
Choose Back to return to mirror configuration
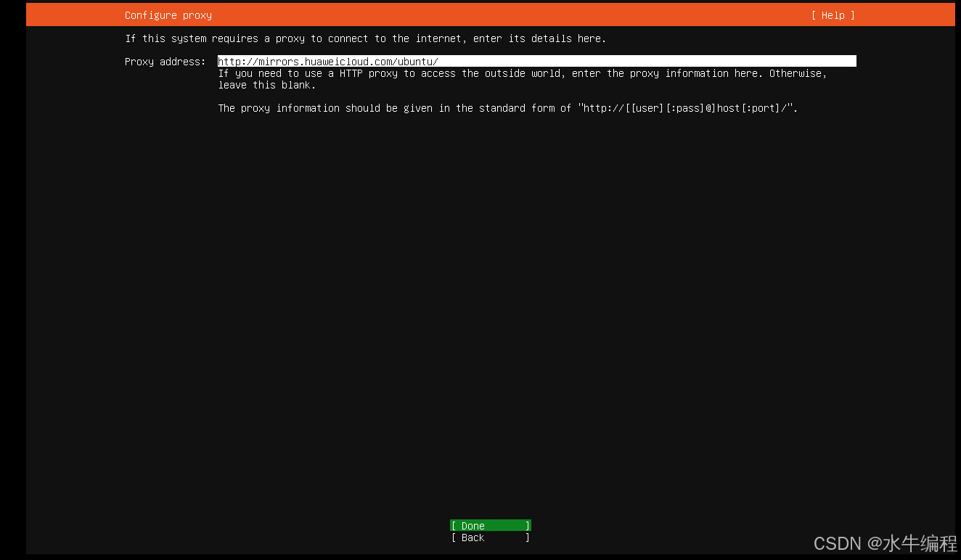click(x=489, y=538)
